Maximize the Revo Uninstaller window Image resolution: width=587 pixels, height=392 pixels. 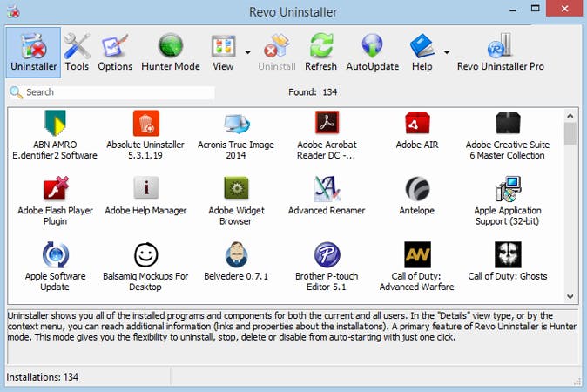(x=536, y=9)
